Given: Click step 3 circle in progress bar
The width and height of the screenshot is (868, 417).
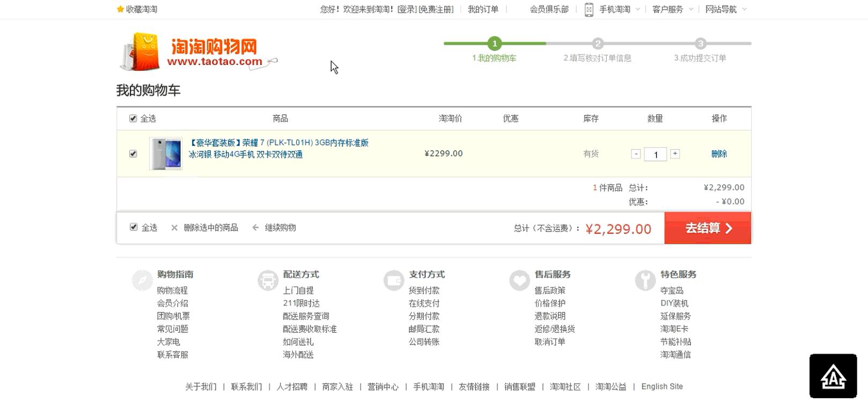Looking at the screenshot, I should (x=701, y=43).
